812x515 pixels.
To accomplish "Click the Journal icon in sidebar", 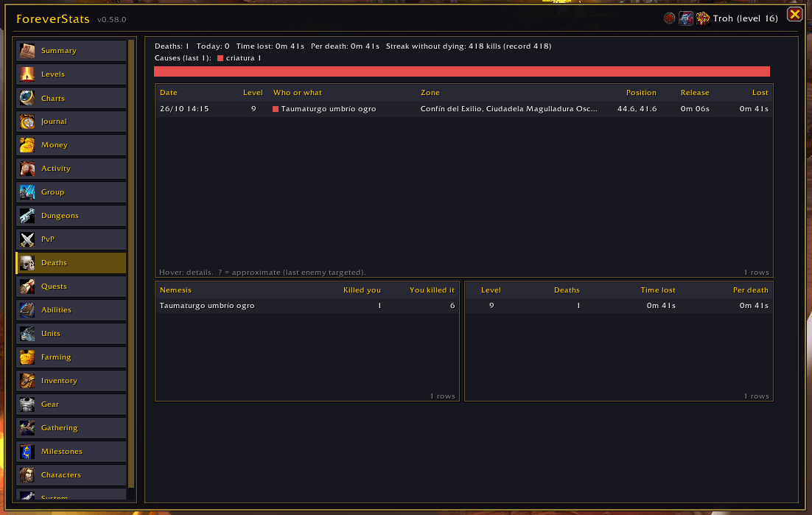I will click(x=27, y=122).
